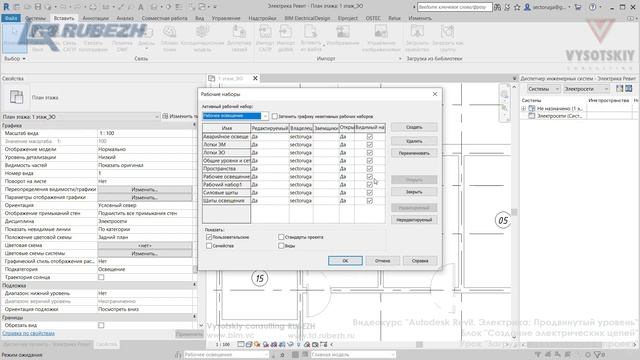Switch to the Аннотации ribbon tab
The height and width of the screenshot is (360, 640).
96,18
